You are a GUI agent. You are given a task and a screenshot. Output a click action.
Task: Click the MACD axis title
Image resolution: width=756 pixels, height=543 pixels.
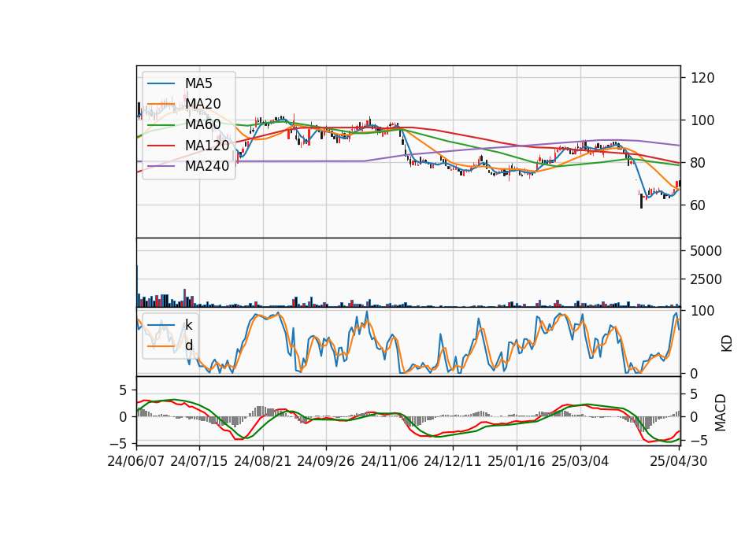pos(721,412)
